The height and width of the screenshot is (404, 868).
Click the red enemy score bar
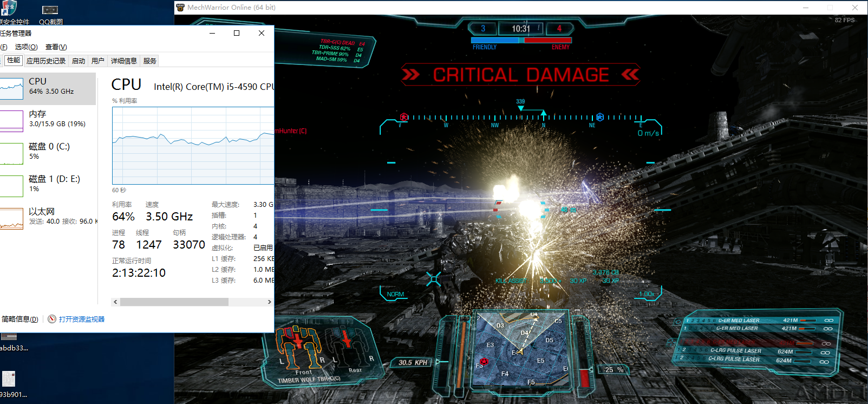pos(547,40)
